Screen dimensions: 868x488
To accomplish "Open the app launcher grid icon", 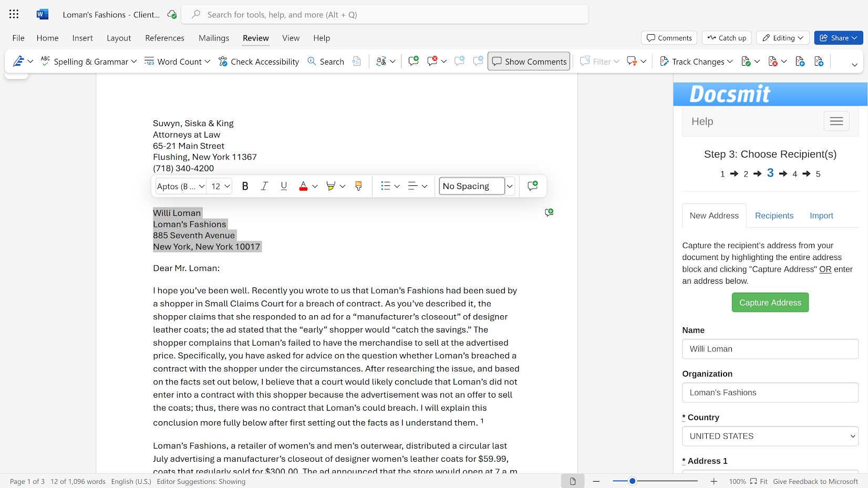I will (14, 14).
